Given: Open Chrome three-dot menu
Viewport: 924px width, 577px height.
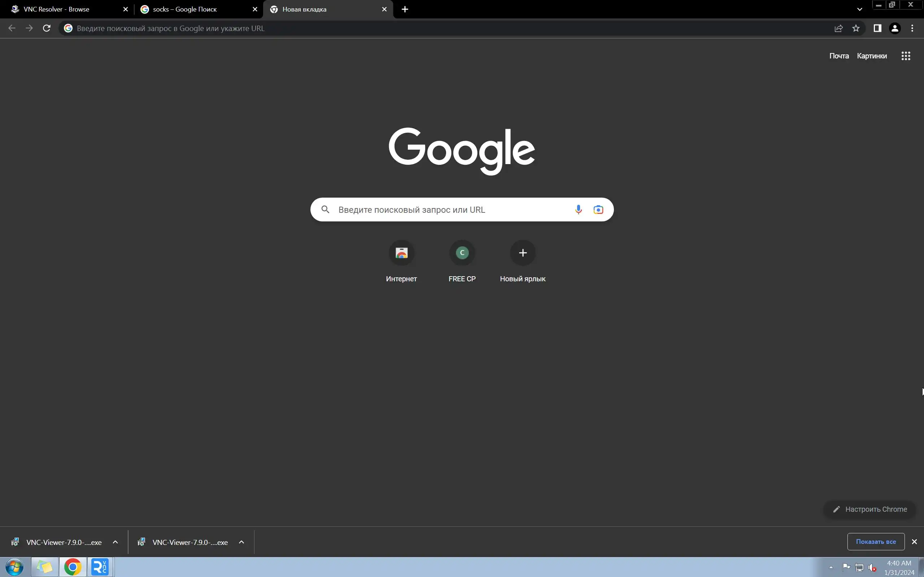Looking at the screenshot, I should coord(912,28).
